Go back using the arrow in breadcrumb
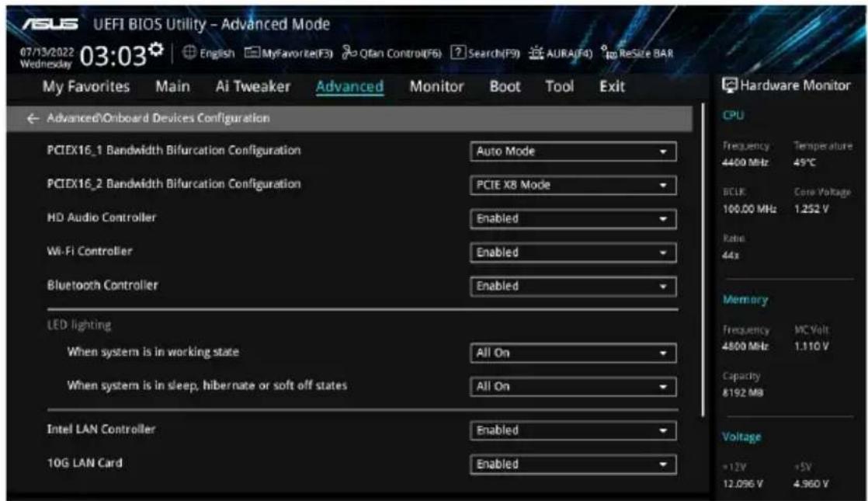 point(33,119)
